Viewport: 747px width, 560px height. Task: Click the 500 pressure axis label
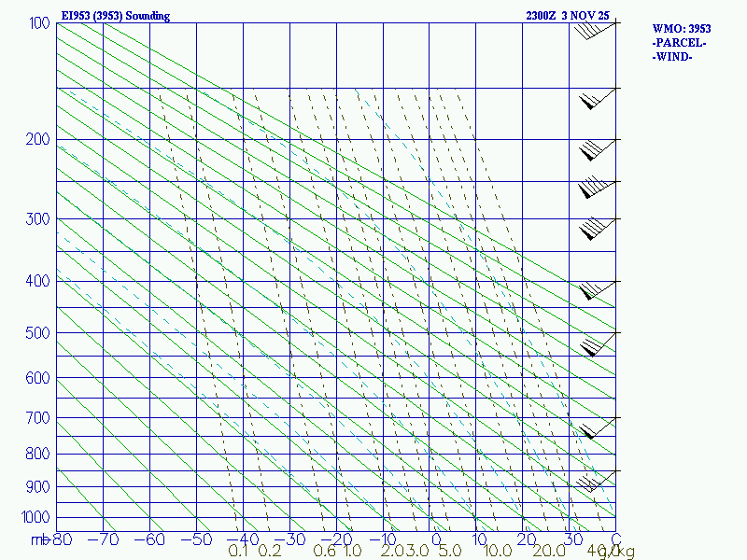click(x=37, y=333)
